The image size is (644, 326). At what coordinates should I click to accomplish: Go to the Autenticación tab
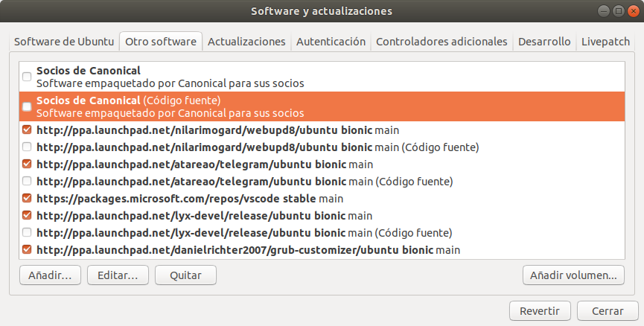331,42
